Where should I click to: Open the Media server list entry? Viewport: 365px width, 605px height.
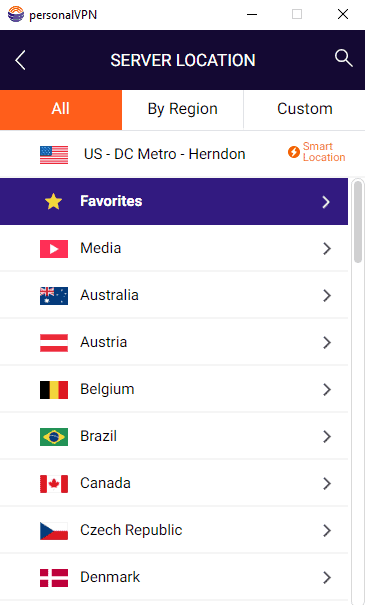(174, 248)
